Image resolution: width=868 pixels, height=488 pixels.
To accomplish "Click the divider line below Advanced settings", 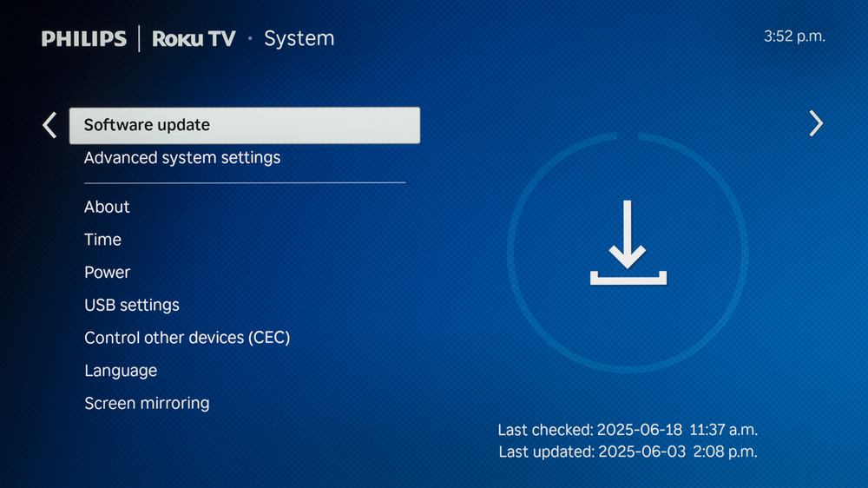I will tap(245, 182).
